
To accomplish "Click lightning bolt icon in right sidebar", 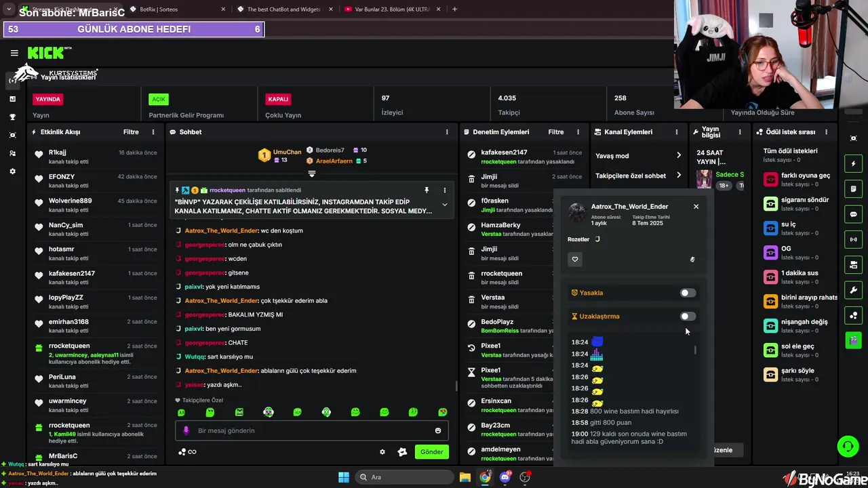I will pos(854,163).
